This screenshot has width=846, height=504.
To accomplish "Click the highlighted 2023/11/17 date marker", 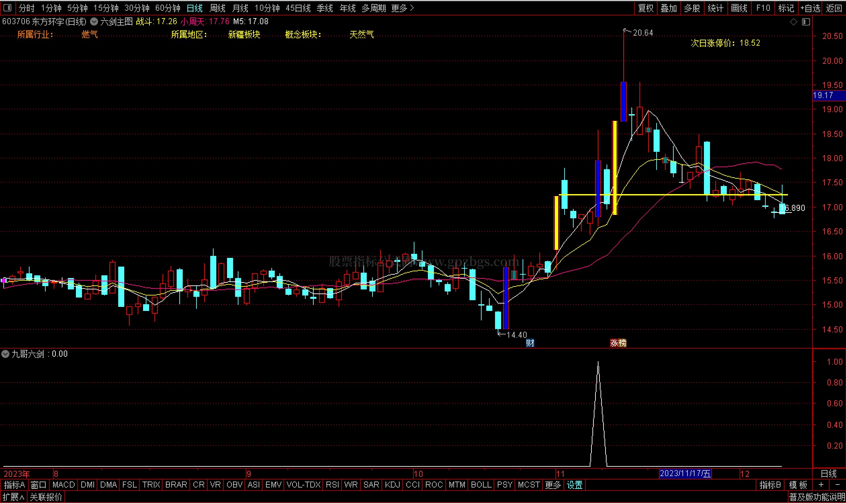I will (x=685, y=474).
